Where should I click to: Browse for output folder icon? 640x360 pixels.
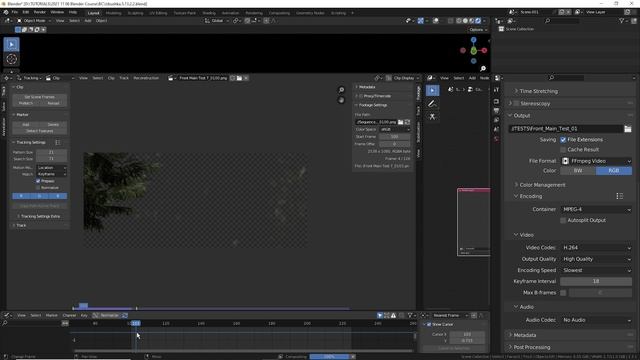pyautogui.click(x=628, y=129)
